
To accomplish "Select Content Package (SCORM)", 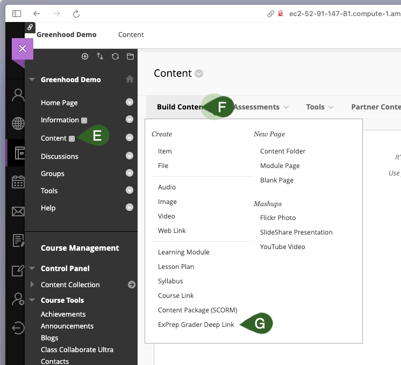I will click(x=198, y=310).
